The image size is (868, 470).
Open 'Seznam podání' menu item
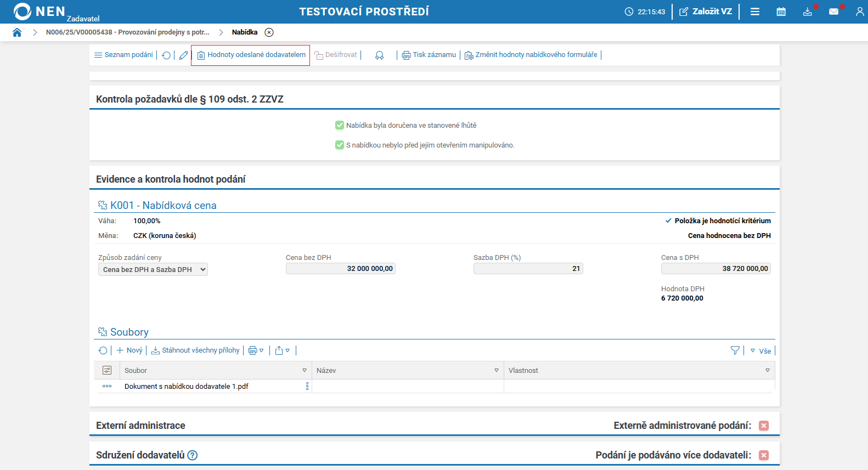click(x=123, y=55)
